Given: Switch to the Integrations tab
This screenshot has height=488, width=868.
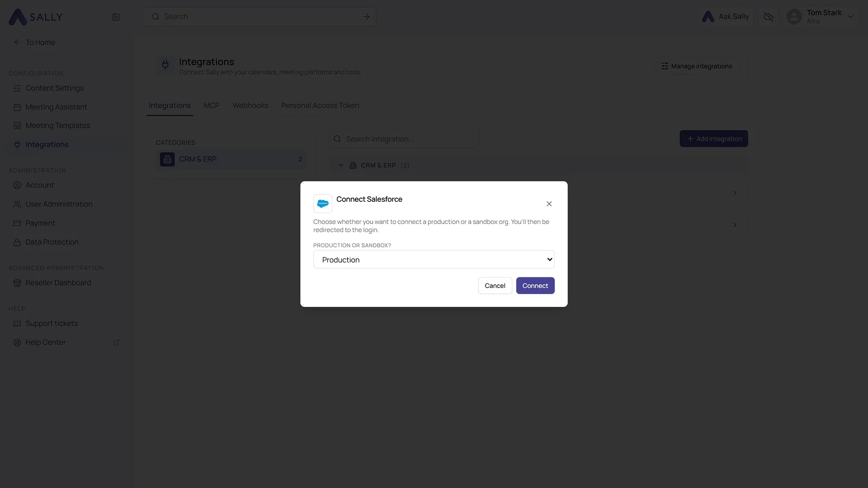Looking at the screenshot, I should (169, 105).
